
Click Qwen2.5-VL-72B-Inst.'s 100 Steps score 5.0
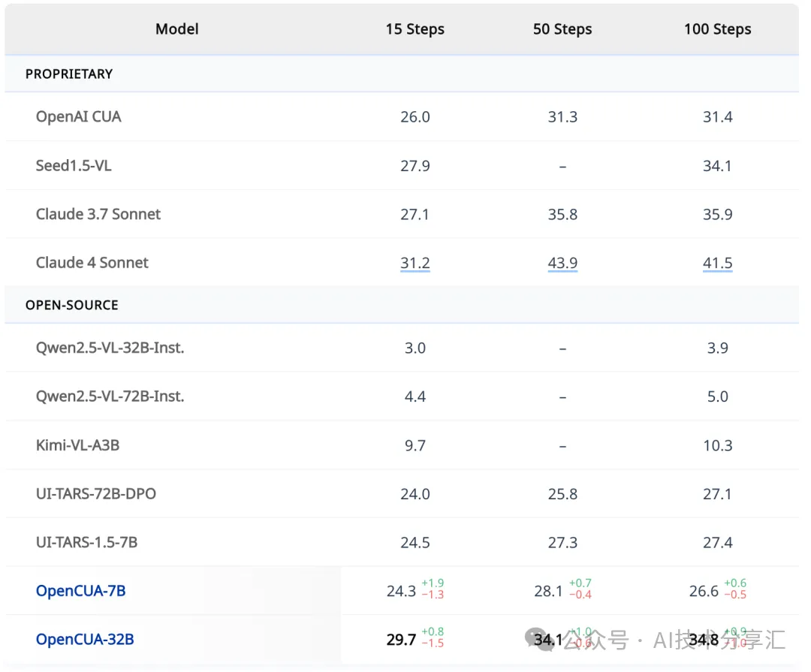click(717, 396)
